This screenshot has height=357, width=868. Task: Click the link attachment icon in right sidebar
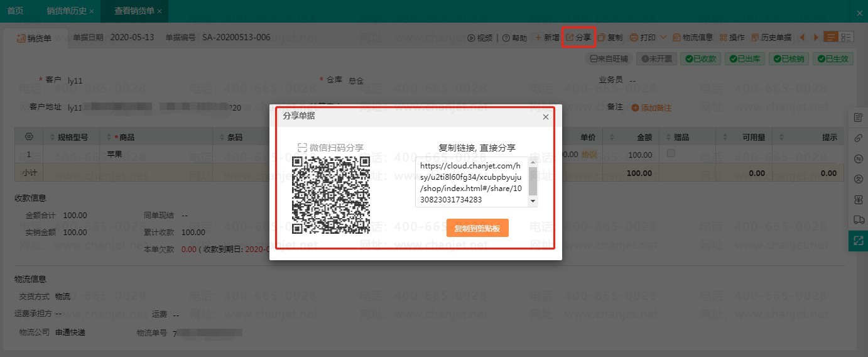click(x=859, y=138)
